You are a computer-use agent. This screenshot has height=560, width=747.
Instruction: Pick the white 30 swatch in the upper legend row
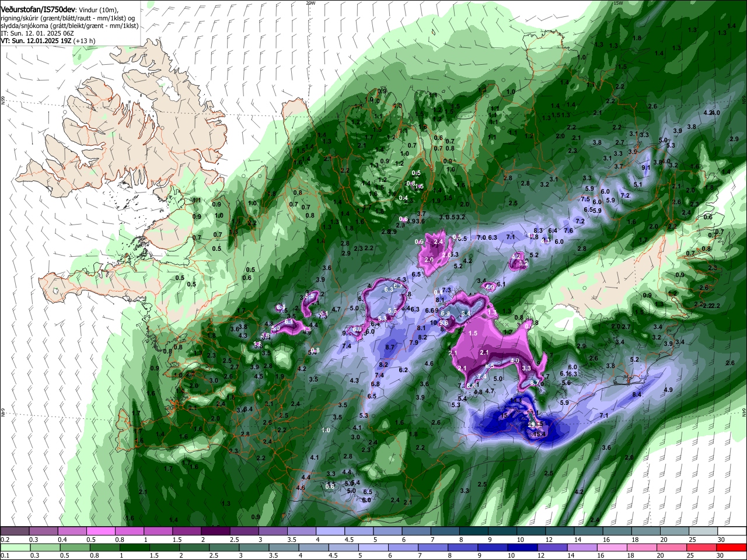(732, 531)
